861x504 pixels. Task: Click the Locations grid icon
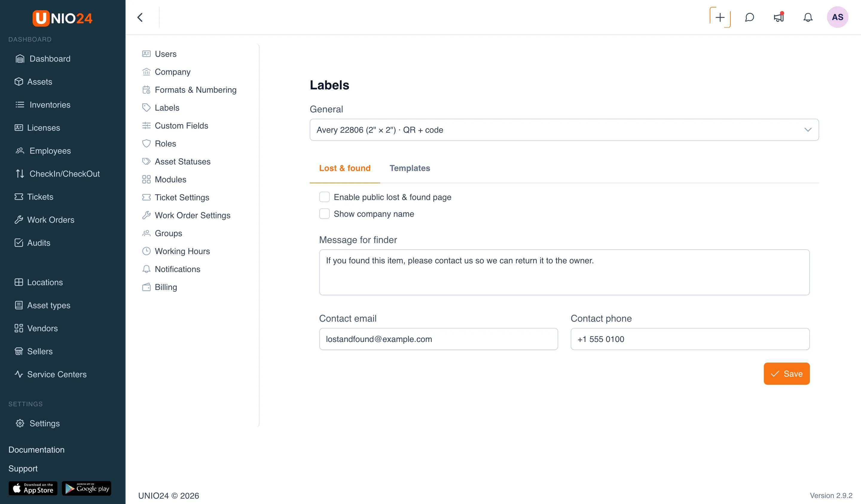pos(19,282)
